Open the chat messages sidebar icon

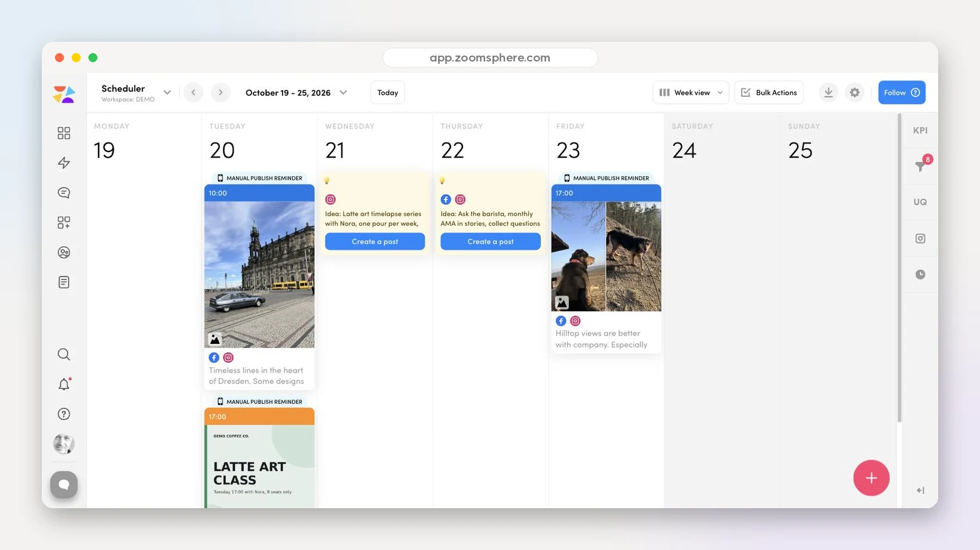coord(64,192)
